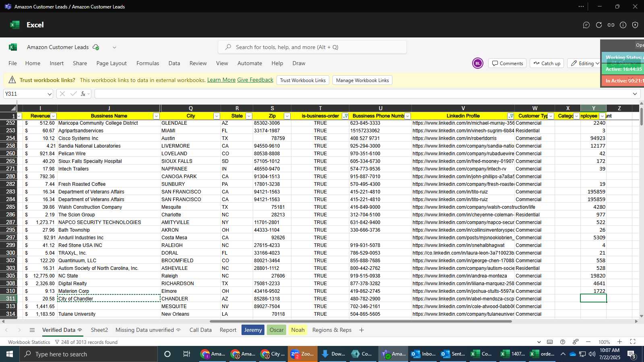Image resolution: width=644 pixels, height=362 pixels.
Task: Click the search box for tools and help
Action: click(312, 47)
